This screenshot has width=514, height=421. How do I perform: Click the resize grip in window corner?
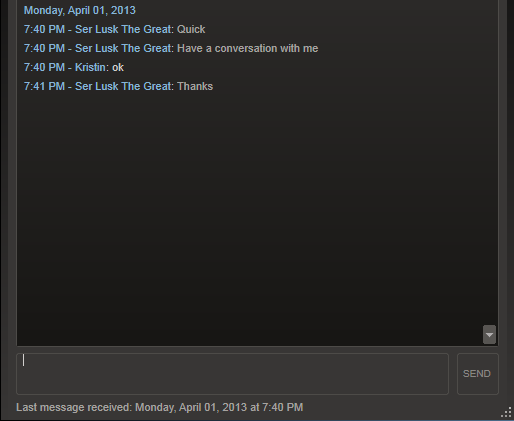(x=506, y=412)
